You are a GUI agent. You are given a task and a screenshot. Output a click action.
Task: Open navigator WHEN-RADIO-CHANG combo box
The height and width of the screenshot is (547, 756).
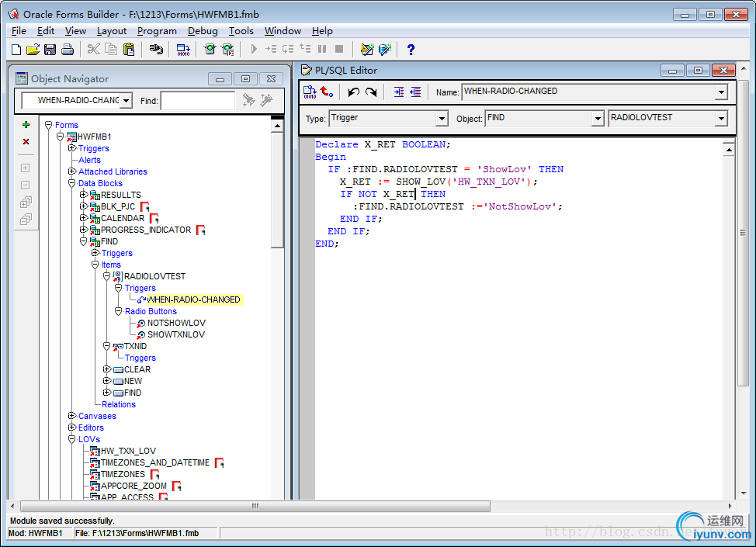point(127,101)
